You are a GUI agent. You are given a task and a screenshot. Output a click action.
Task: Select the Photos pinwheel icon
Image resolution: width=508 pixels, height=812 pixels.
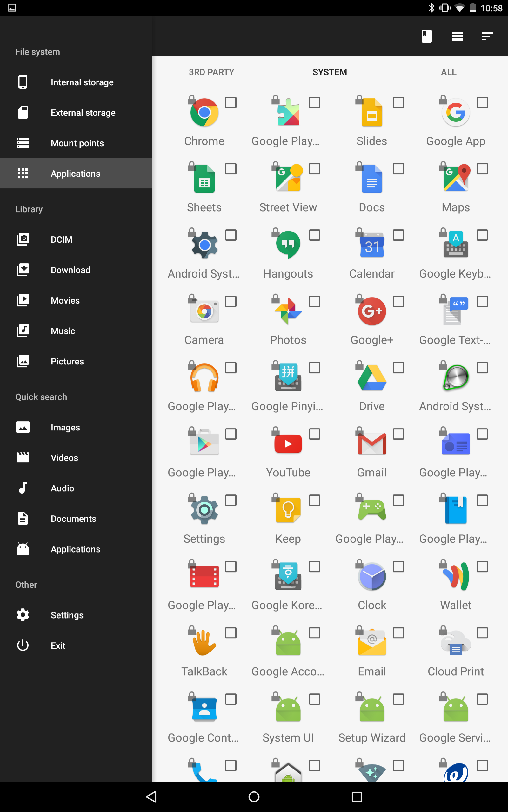click(x=288, y=311)
